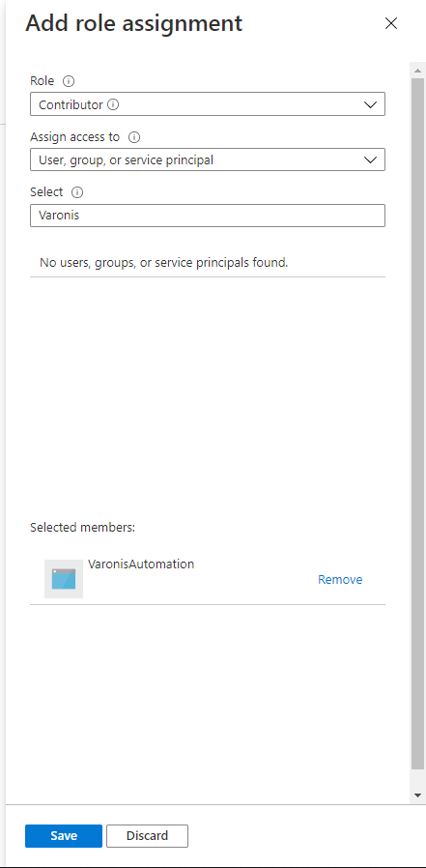Discard the role assignment changes

tap(147, 836)
